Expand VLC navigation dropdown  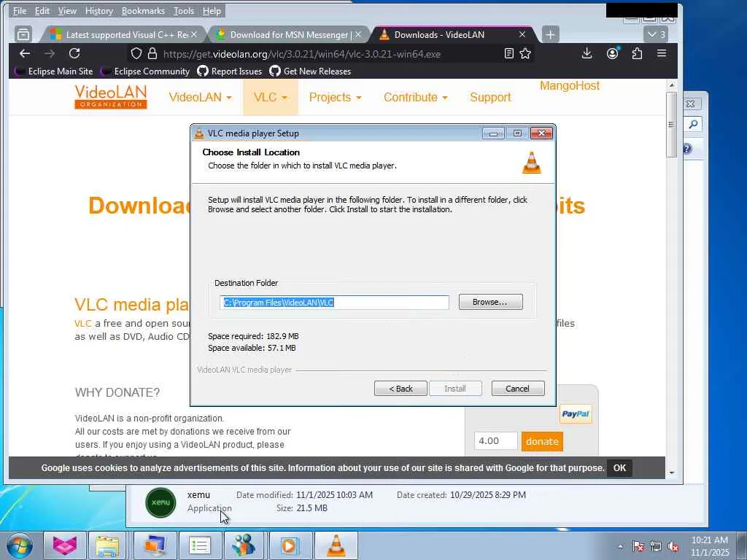pos(271,97)
